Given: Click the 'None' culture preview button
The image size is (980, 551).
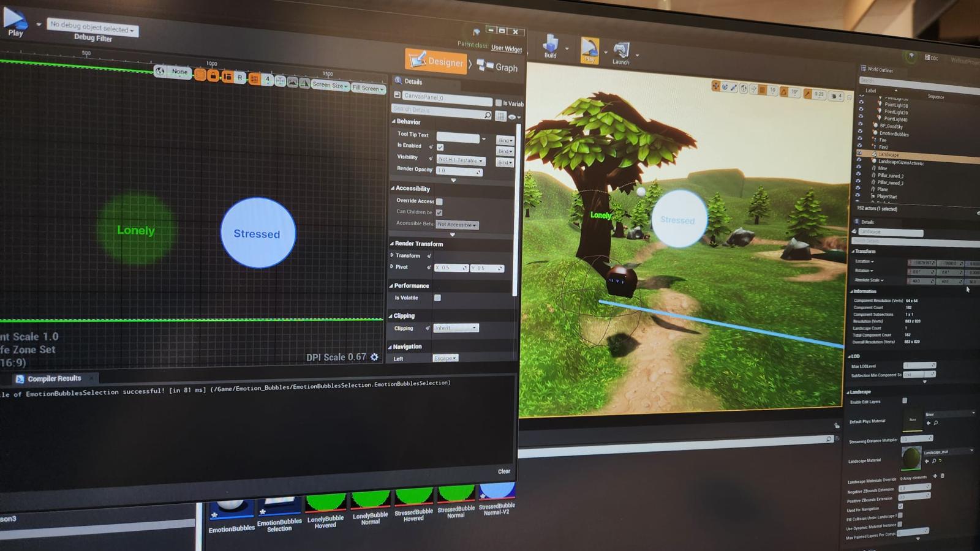Looking at the screenshot, I should (179, 72).
